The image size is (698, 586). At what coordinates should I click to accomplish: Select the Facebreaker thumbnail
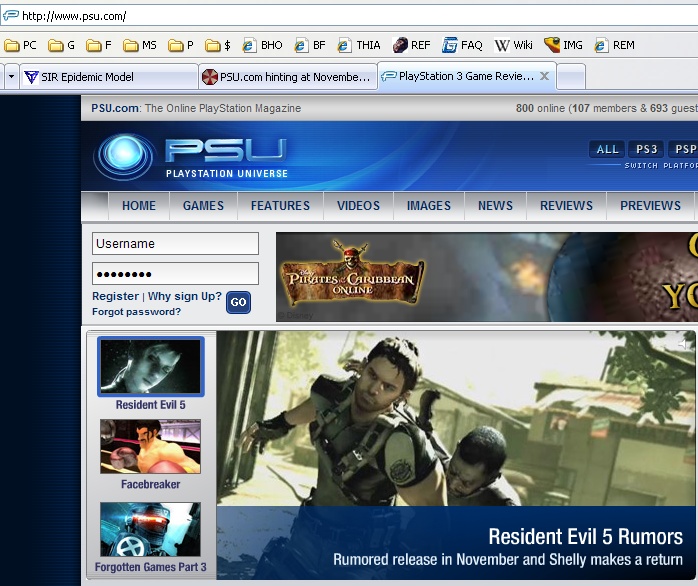tap(150, 446)
